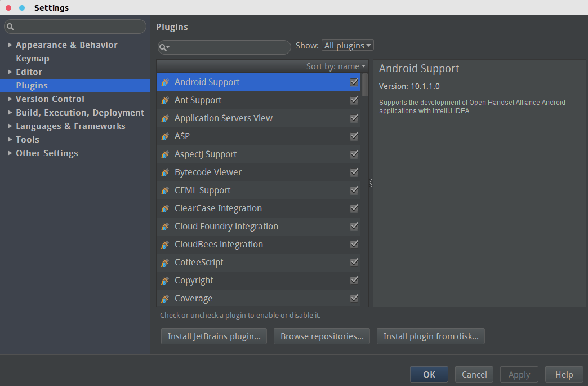The image size is (588, 386).
Task: Open the Sort by name dropdown
Action: (336, 66)
